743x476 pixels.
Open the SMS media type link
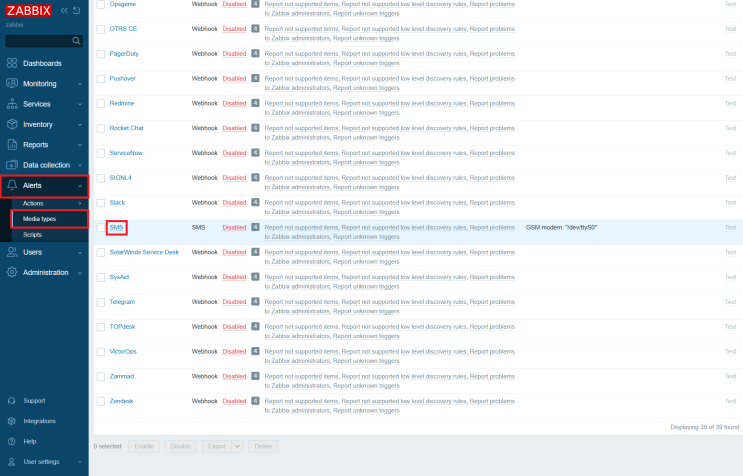(x=116, y=227)
